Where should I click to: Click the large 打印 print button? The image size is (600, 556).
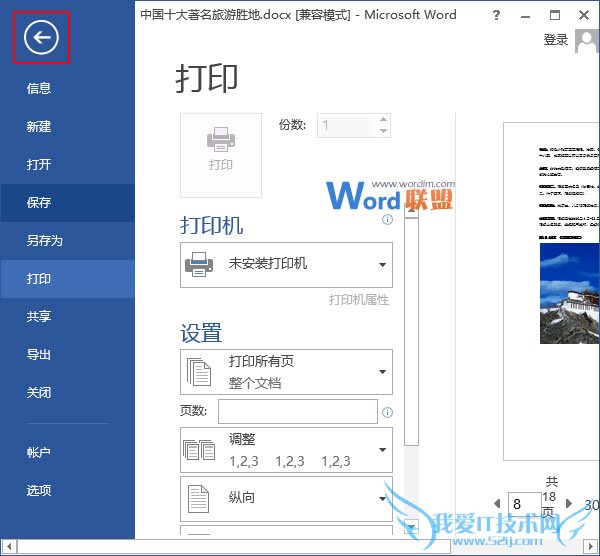point(221,155)
